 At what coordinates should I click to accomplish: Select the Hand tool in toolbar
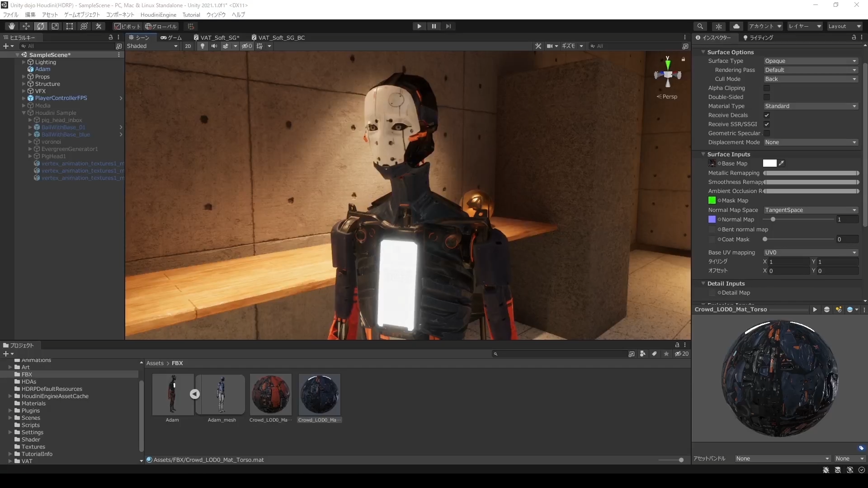click(x=12, y=26)
